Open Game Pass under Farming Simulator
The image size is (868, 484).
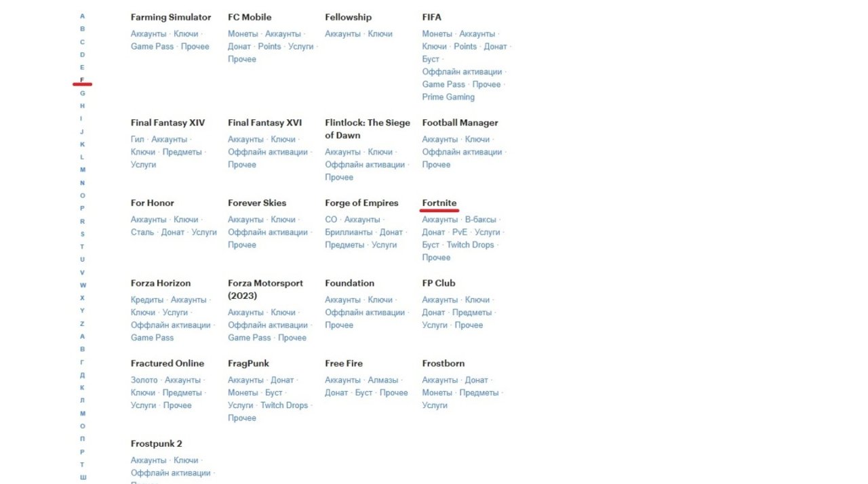point(152,46)
